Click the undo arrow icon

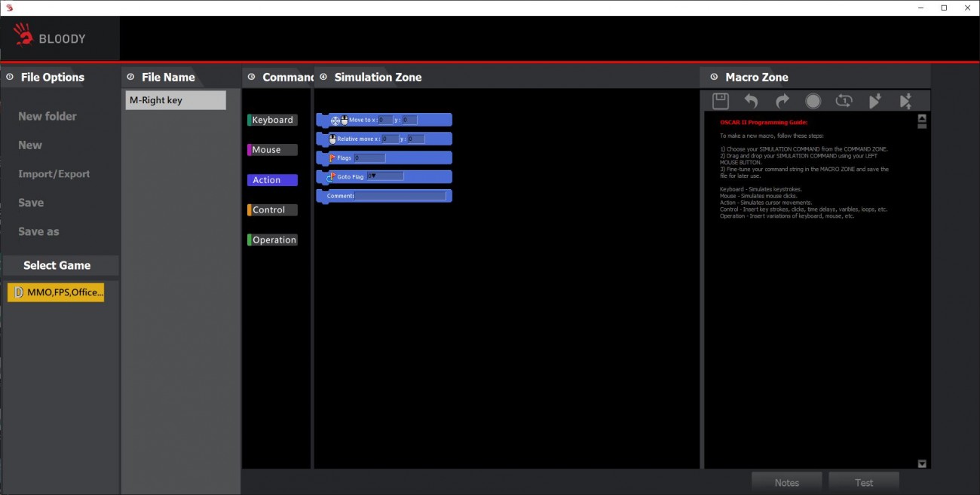pyautogui.click(x=751, y=101)
